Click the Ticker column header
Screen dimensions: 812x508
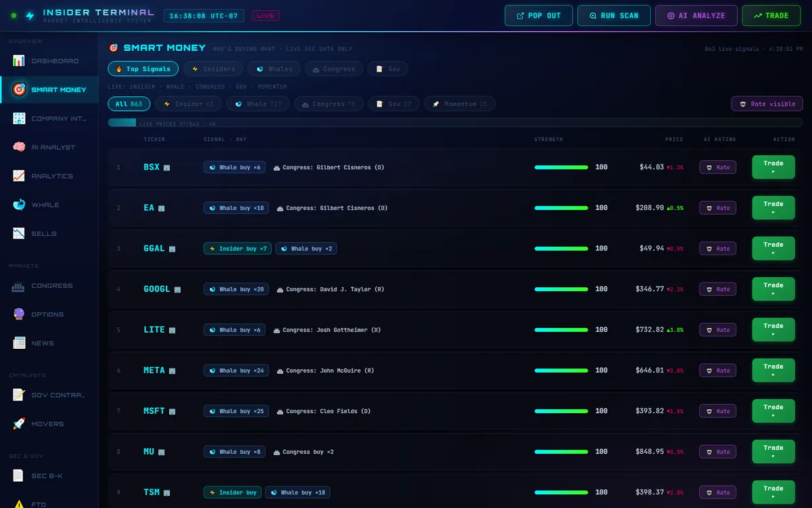(x=154, y=140)
